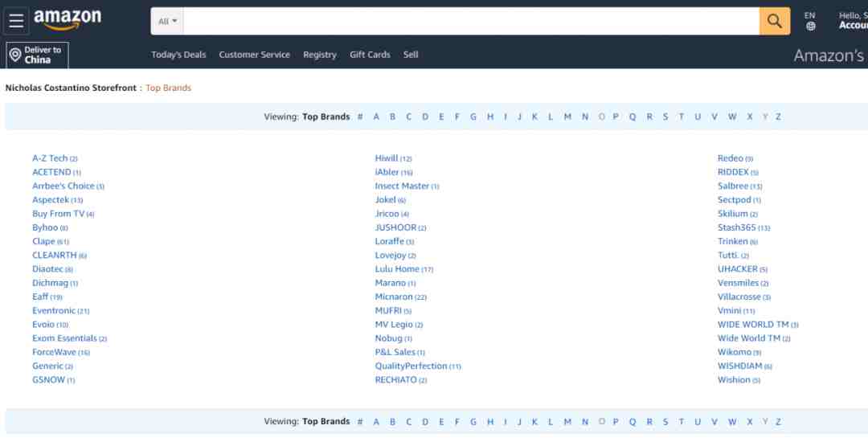Viewport: 868px width, 442px height.
Task: Open the QualityPerfection brand link
Action: (411, 366)
